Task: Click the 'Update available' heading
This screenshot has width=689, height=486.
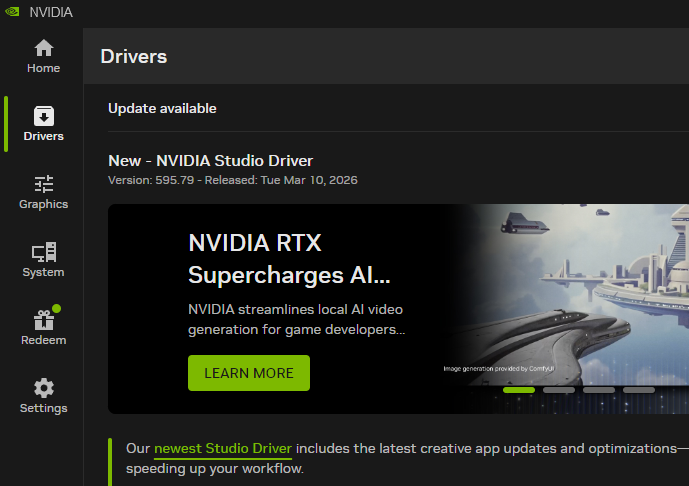Action: click(162, 109)
